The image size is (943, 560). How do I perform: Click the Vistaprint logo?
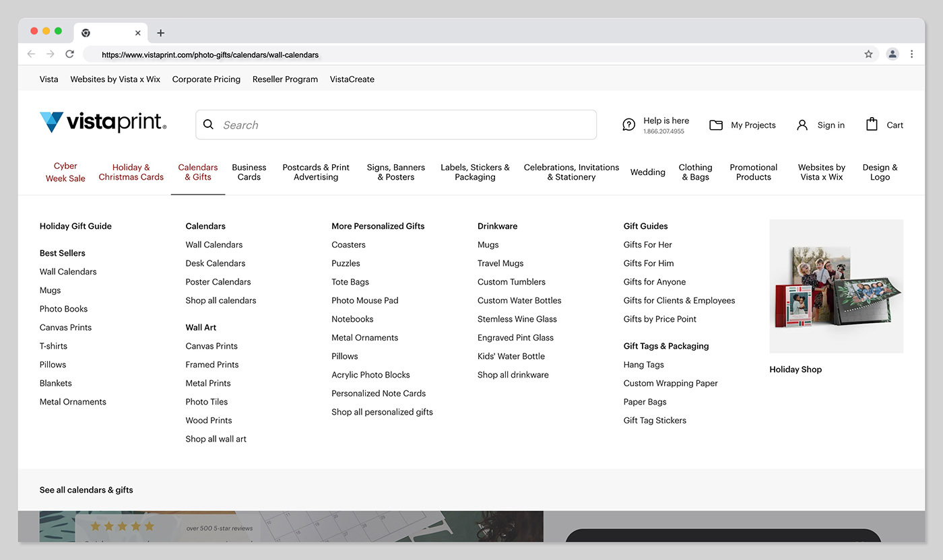tap(102, 123)
